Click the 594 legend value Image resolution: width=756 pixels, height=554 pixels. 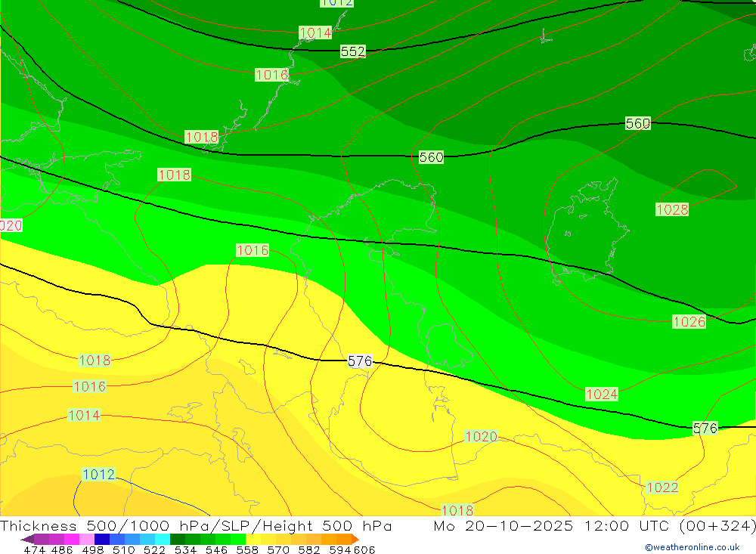[340, 549]
